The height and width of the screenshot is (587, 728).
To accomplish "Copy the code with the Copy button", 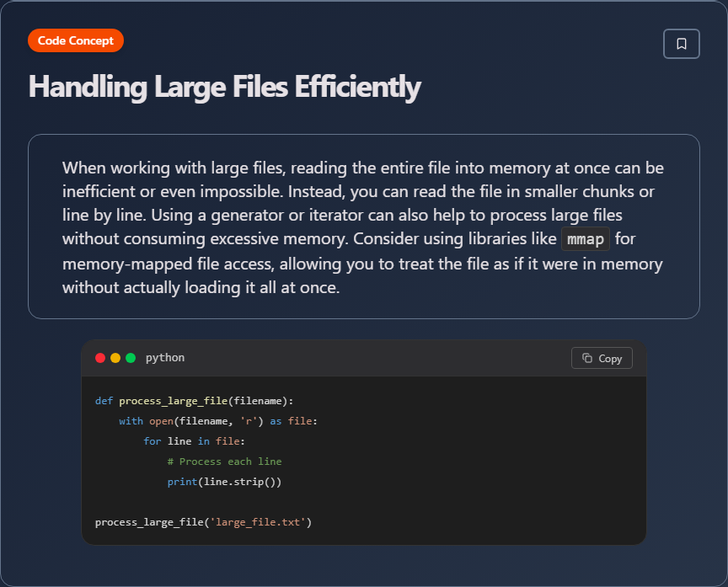I will point(602,358).
